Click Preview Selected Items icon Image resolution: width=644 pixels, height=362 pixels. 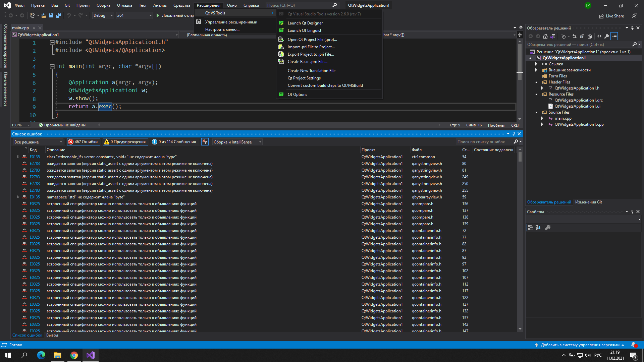tap(614, 36)
